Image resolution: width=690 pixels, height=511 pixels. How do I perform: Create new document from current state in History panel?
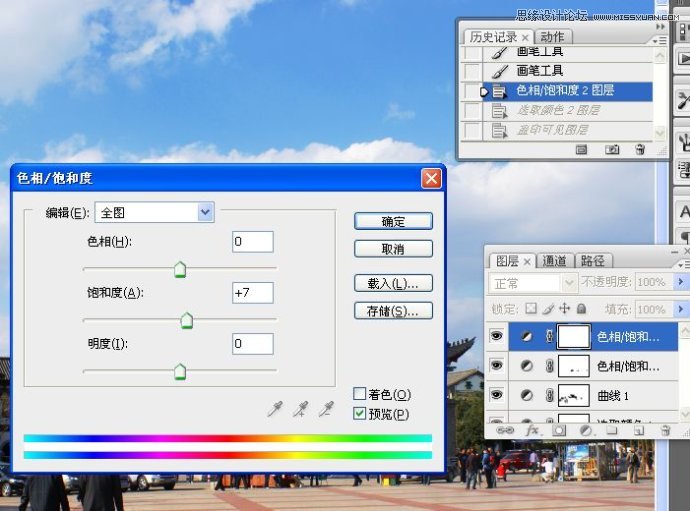581,150
